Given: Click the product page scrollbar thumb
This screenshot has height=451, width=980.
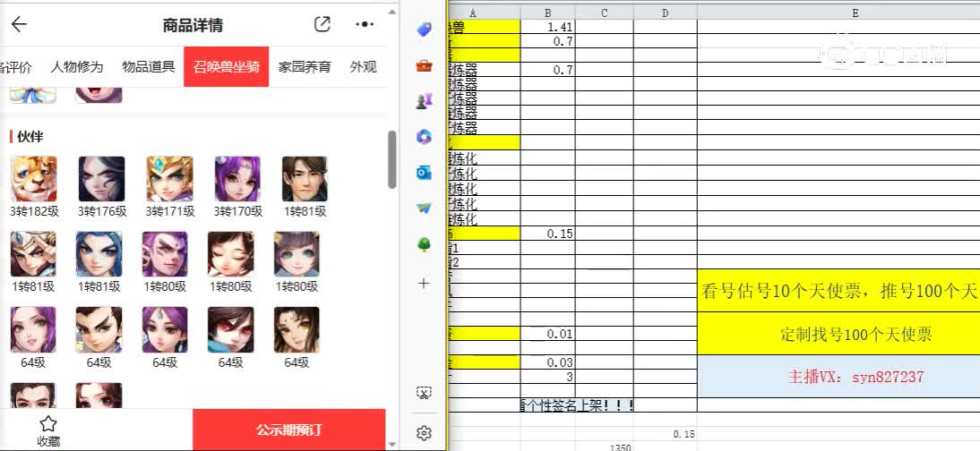Looking at the screenshot, I should coord(391,159).
